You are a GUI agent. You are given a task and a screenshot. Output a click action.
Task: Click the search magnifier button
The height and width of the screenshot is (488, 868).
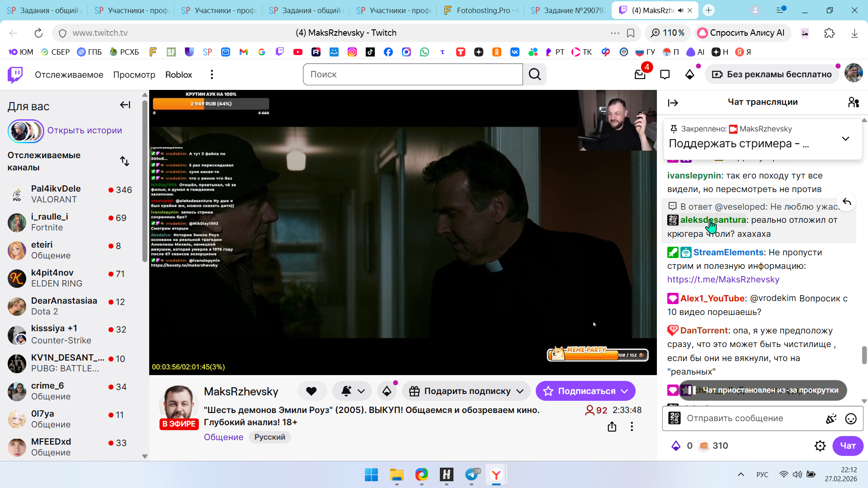535,75
